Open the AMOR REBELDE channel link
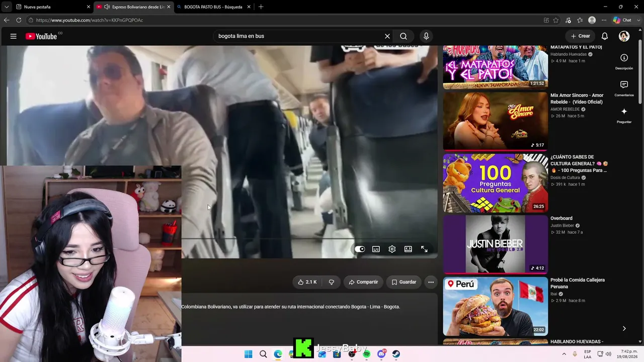Viewport: 644px width, 362px height. click(565, 109)
